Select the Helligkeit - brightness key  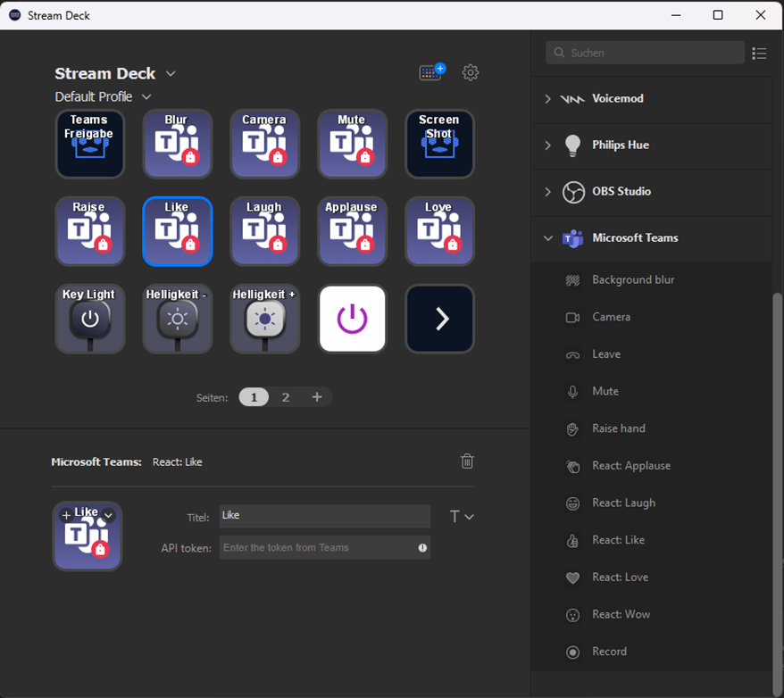[178, 319]
